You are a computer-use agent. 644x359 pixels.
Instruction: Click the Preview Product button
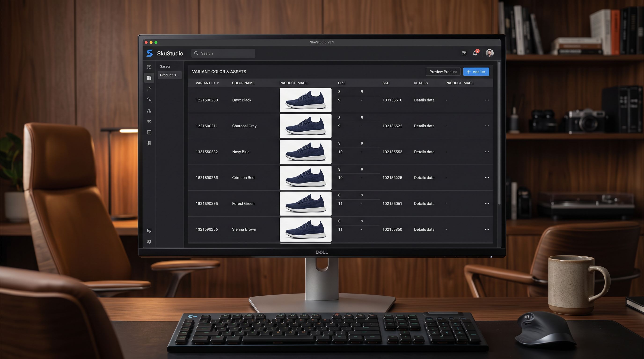click(x=443, y=72)
